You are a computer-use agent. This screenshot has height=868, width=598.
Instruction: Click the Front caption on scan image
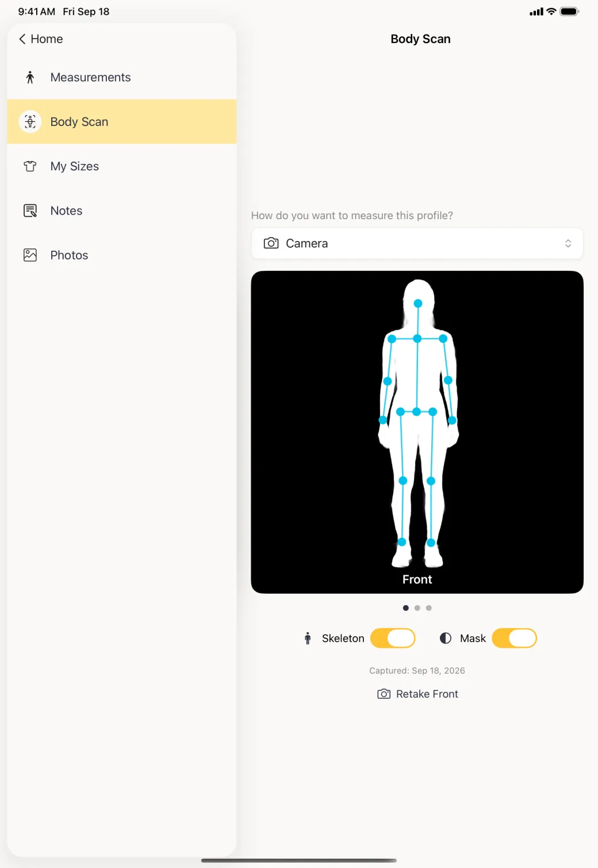coord(417,580)
